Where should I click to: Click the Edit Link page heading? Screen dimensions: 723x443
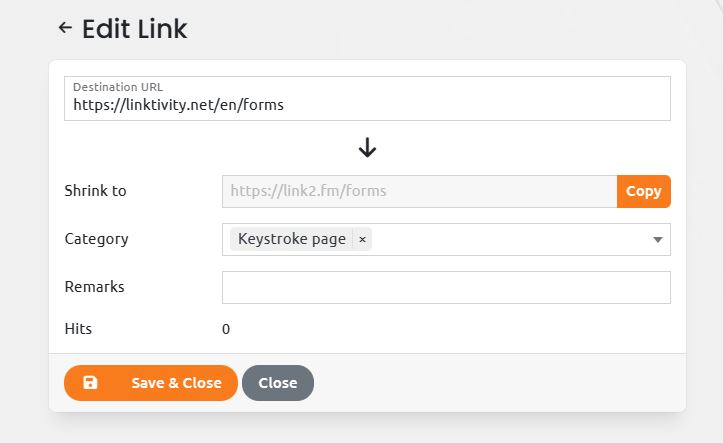134,29
